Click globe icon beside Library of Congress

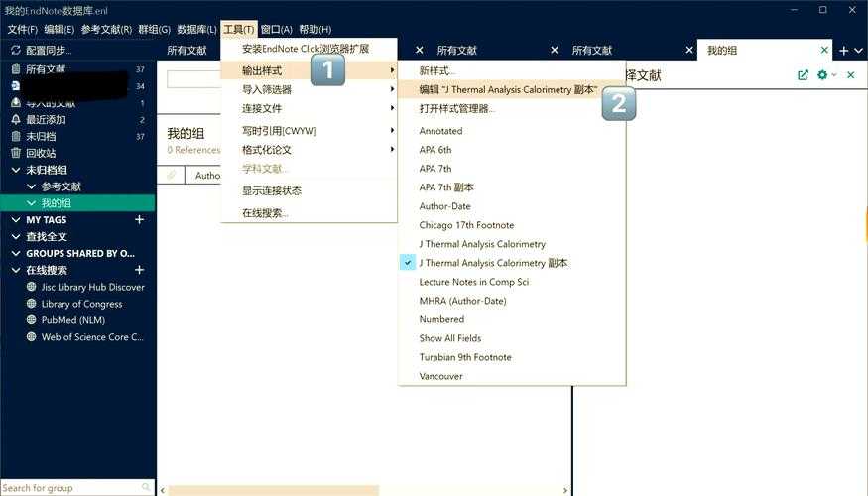[x=32, y=304]
